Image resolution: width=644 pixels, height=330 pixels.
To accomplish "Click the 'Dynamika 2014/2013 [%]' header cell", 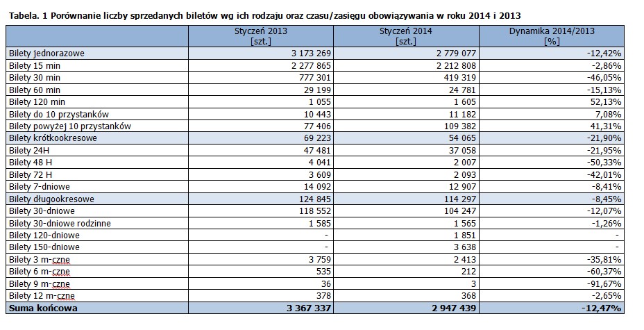I will (x=552, y=36).
